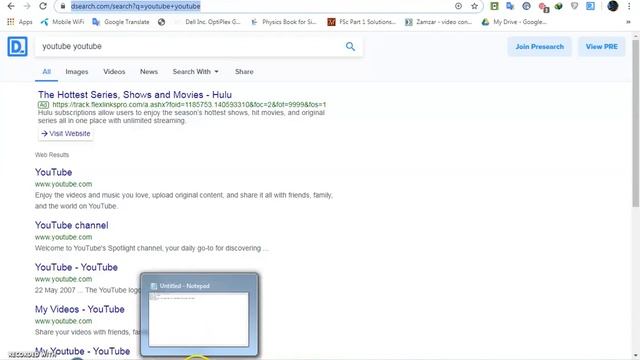
Task: Click the Dsearch D logo
Action: (18, 47)
